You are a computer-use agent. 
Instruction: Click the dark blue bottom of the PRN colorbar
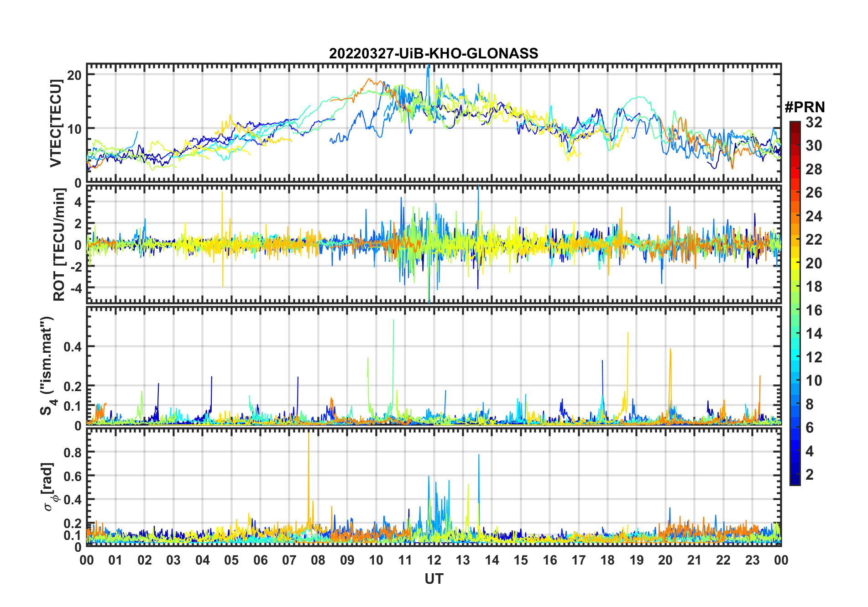pyautogui.click(x=795, y=479)
